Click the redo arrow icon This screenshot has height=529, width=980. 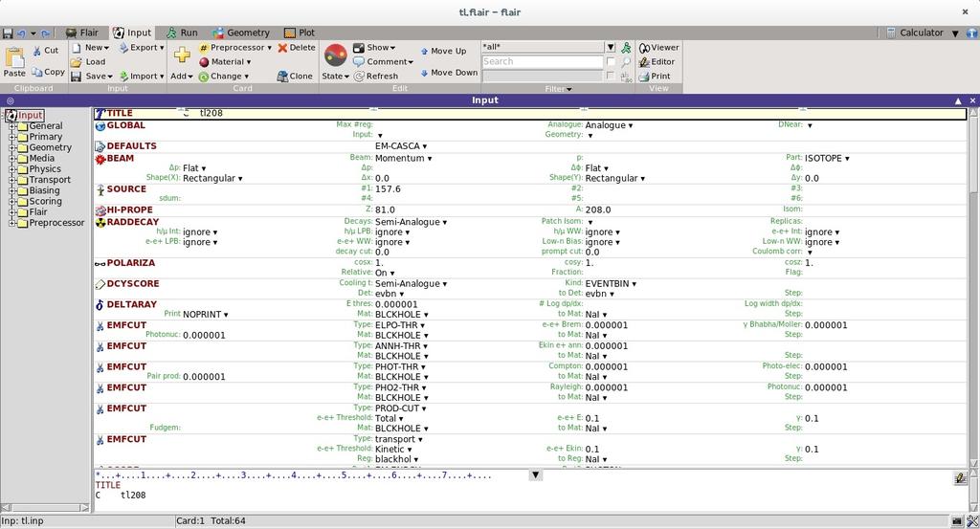coord(45,33)
